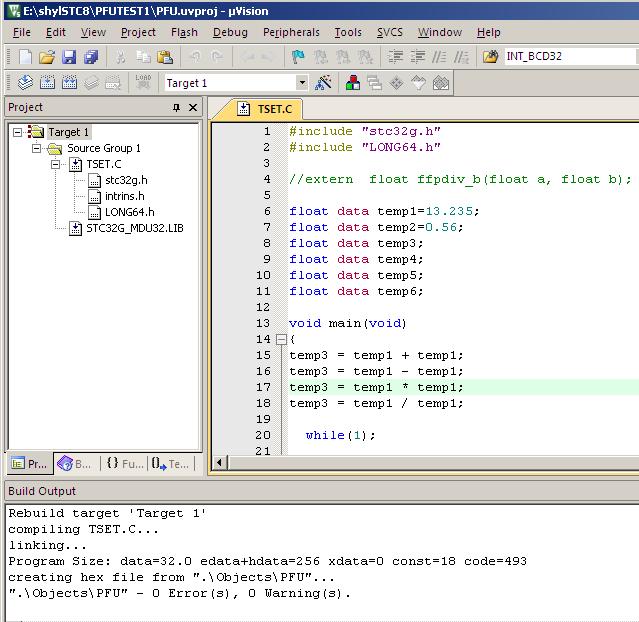Viewport: 639px width, 622px height.
Task: Open the View menu
Action: [93, 32]
